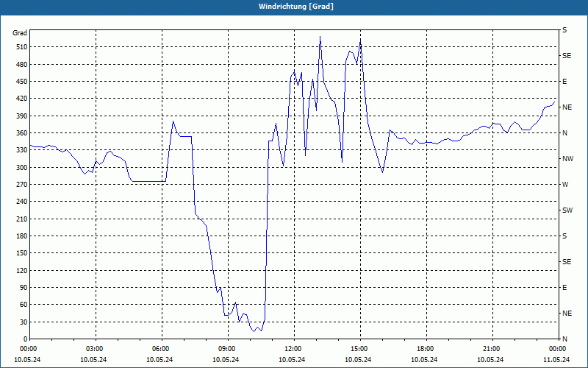Click the 10.05.24 date under 12:00
This screenshot has height=368, width=588.
(x=292, y=360)
